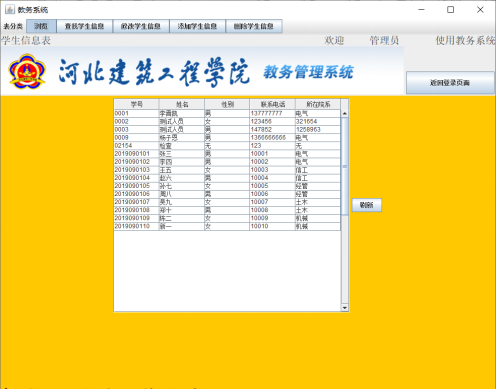
Task: Click the name cell 赵六
Action: 182,178
